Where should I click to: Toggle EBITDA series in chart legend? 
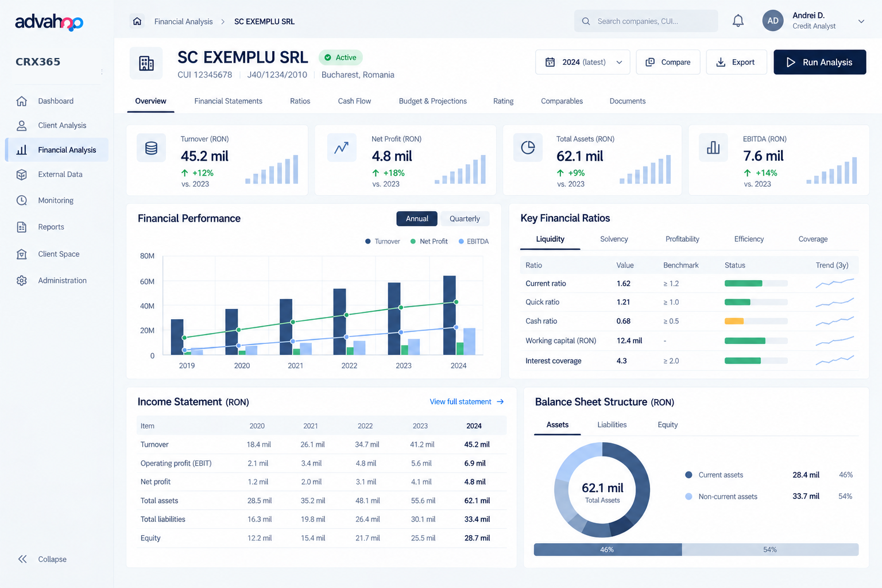pyautogui.click(x=474, y=241)
